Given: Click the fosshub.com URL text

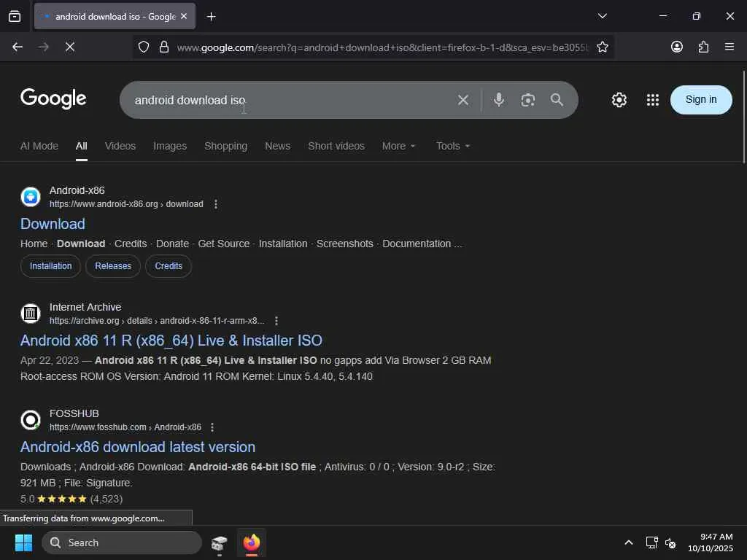Looking at the screenshot, I should 125,427.
